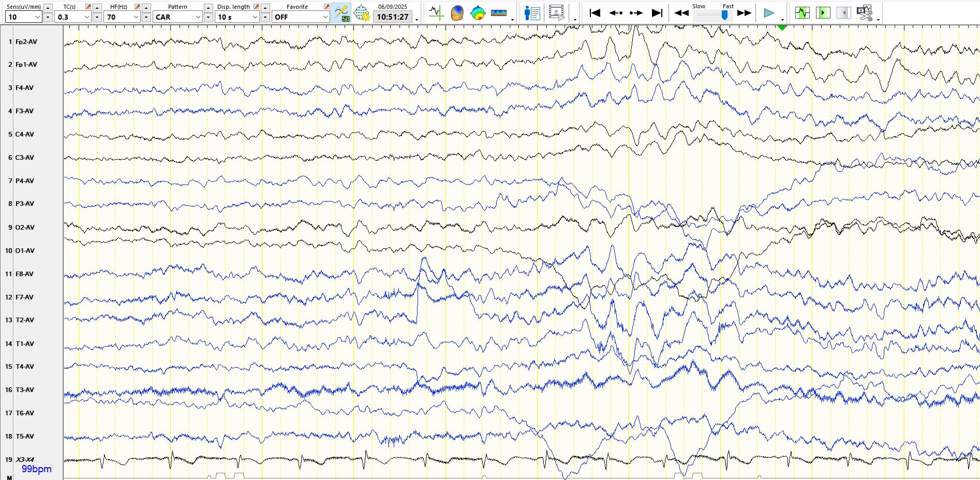980x480 pixels.
Task: Open the HF(Hz) dropdown showing 70
Action: point(122,17)
